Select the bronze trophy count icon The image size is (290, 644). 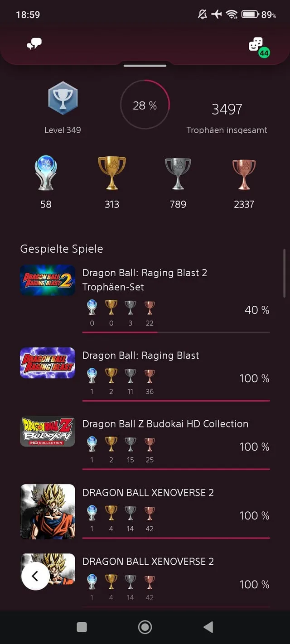(x=244, y=172)
